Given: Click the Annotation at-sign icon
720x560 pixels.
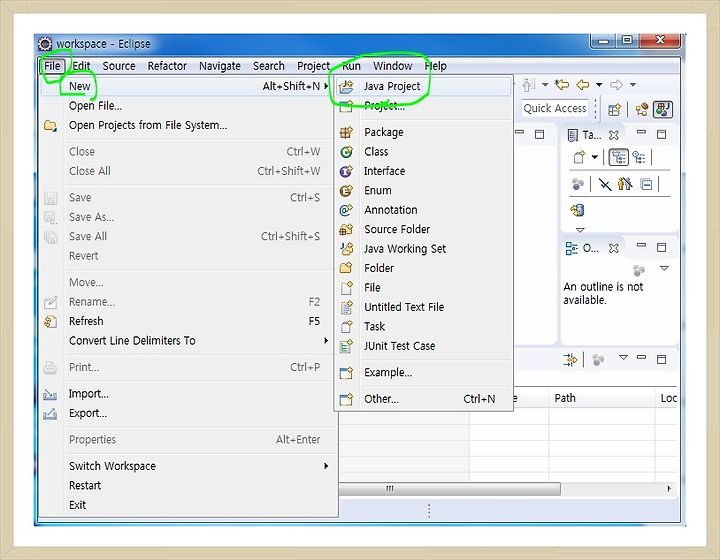Looking at the screenshot, I should [346, 210].
